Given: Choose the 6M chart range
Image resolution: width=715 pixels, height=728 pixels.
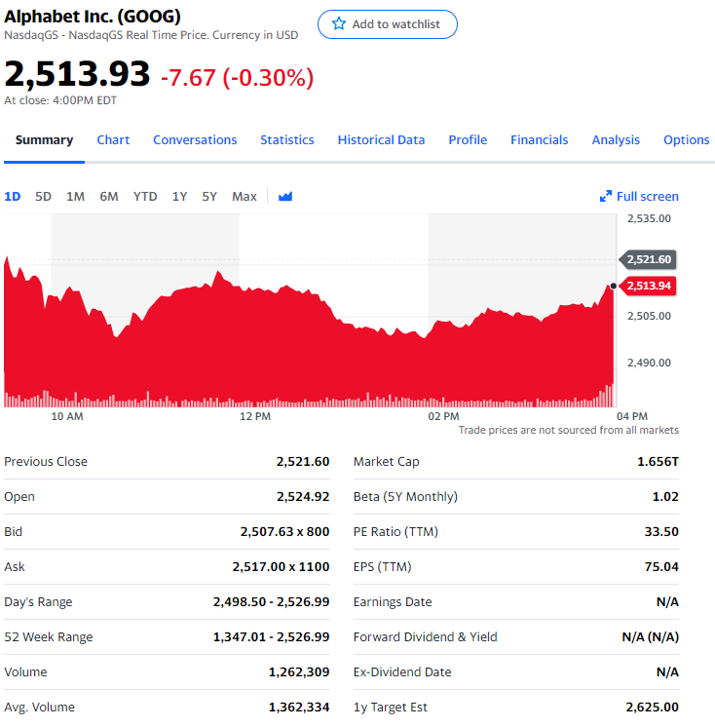Looking at the screenshot, I should pyautogui.click(x=109, y=197).
